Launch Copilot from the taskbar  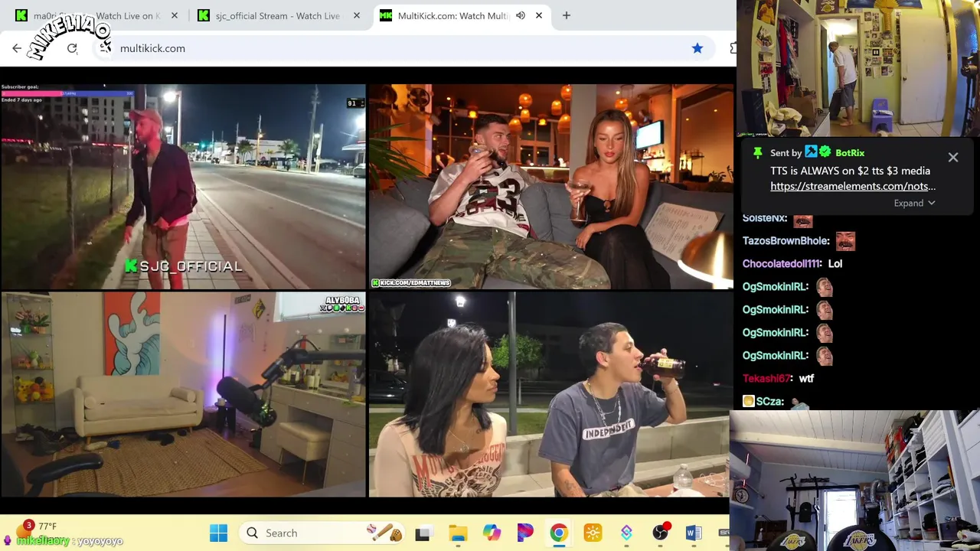click(x=492, y=533)
